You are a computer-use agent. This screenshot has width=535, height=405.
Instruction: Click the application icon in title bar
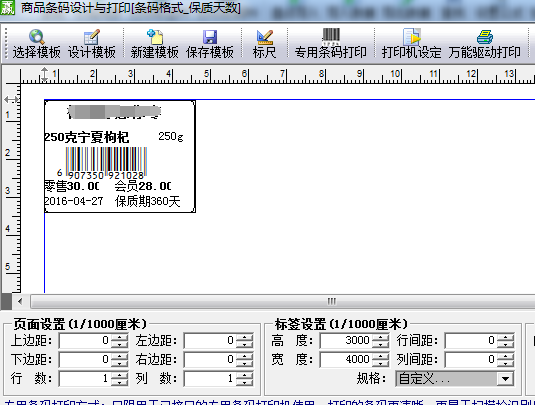(x=8, y=8)
